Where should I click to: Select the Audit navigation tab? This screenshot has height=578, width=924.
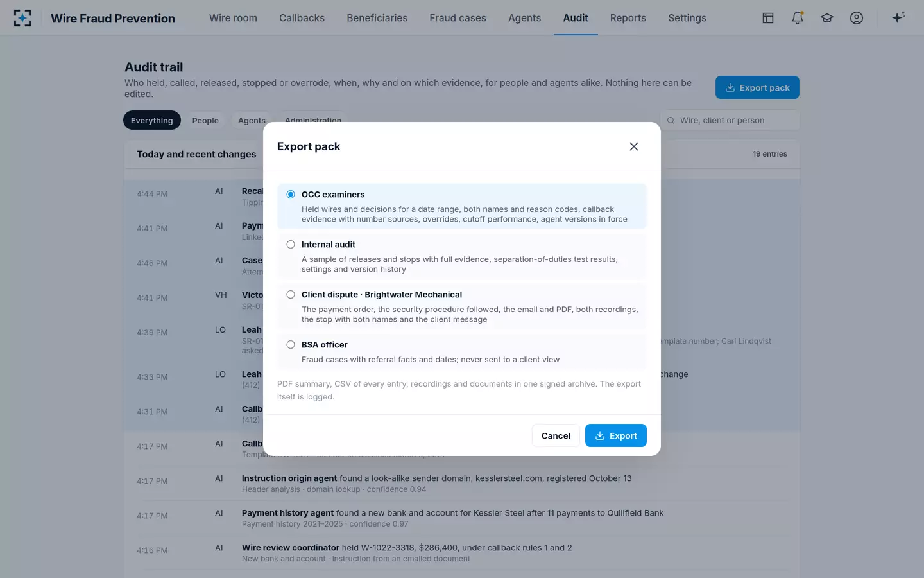tap(576, 18)
